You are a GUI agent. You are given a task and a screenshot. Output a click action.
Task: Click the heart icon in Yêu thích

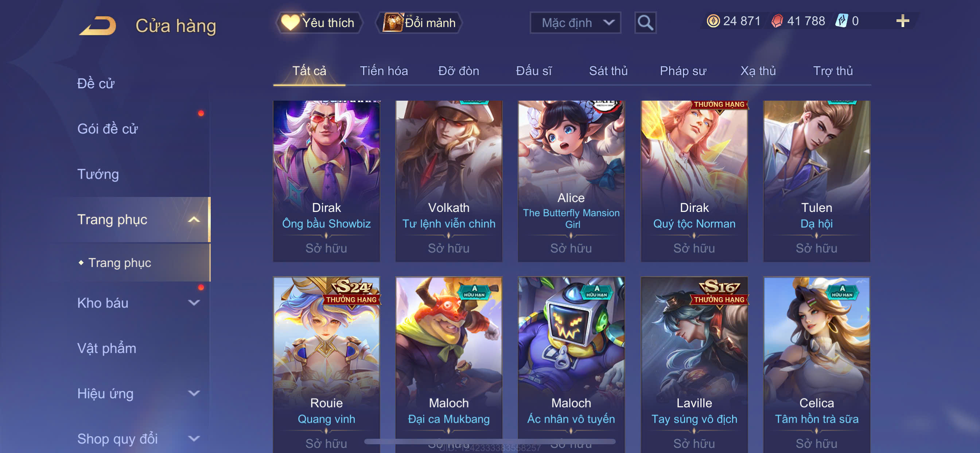pyautogui.click(x=290, y=22)
